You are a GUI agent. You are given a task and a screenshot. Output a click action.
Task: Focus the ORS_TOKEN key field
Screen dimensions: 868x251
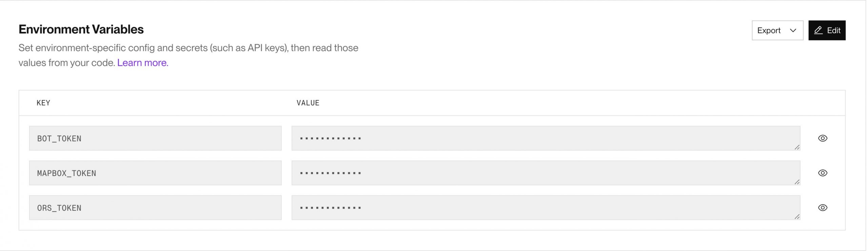point(155,208)
